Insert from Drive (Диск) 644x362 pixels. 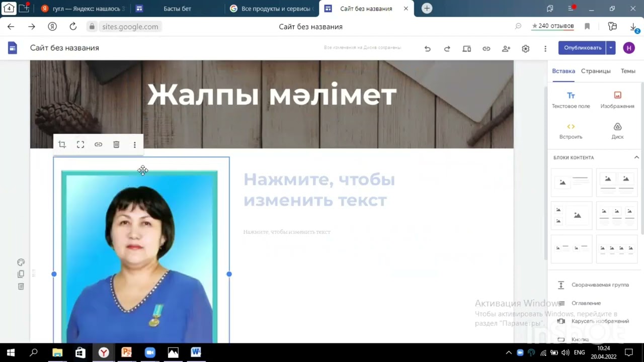[617, 131]
